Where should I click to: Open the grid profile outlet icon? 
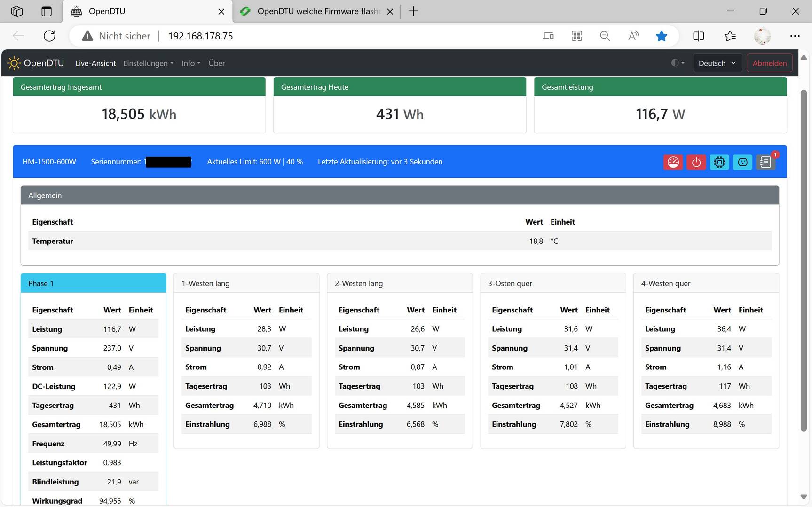[742, 162]
